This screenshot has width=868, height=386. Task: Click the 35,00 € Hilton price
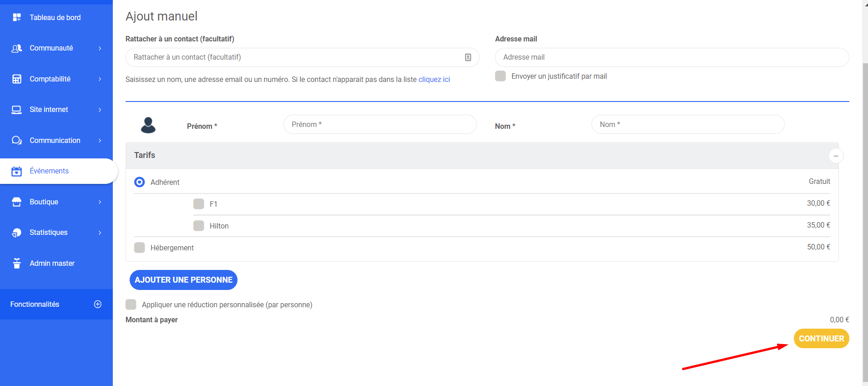click(818, 225)
